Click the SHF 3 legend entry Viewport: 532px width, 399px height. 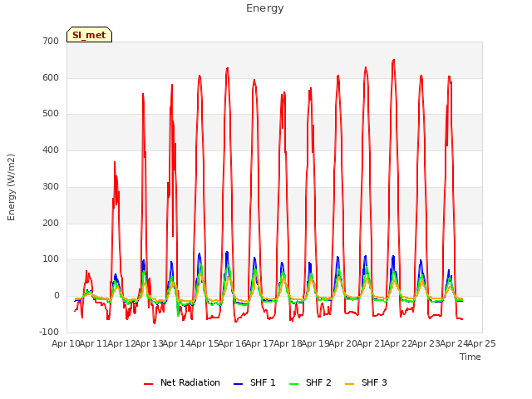(366, 382)
